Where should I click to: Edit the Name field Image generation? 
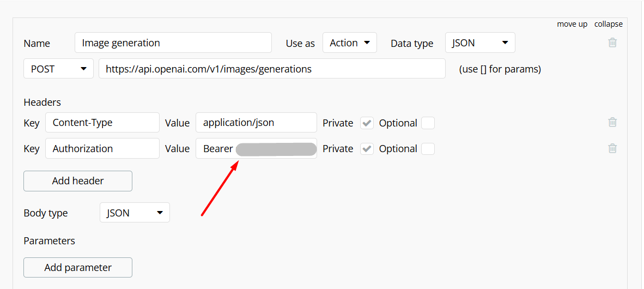[x=173, y=43]
